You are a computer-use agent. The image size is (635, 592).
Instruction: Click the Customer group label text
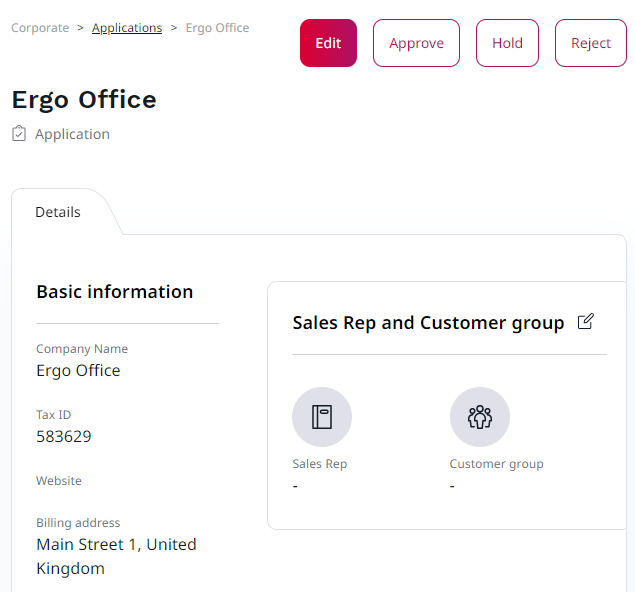496,464
